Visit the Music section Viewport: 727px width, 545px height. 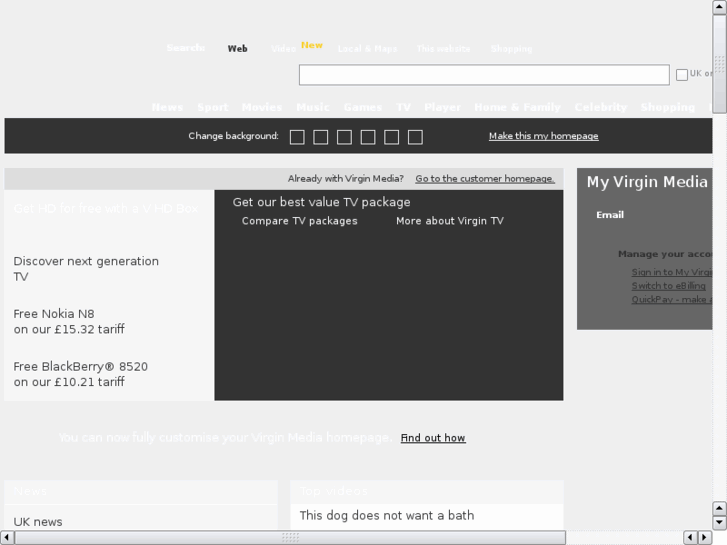click(x=313, y=107)
